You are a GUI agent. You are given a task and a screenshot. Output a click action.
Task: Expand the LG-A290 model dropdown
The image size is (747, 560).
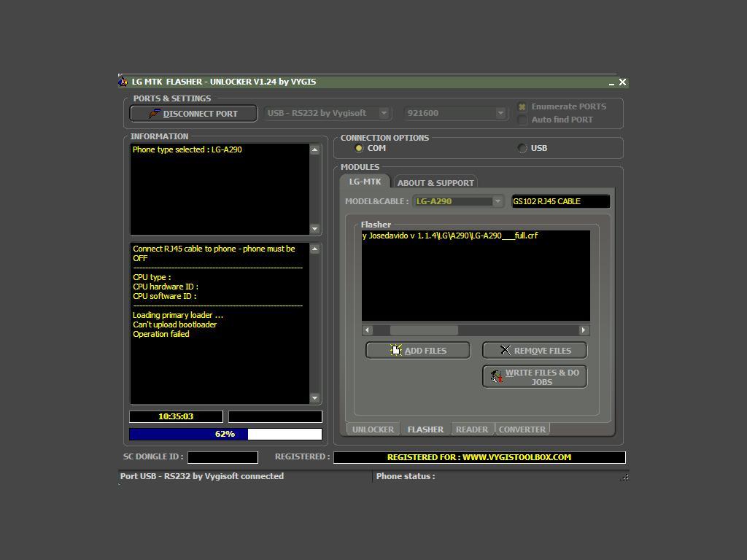point(498,201)
